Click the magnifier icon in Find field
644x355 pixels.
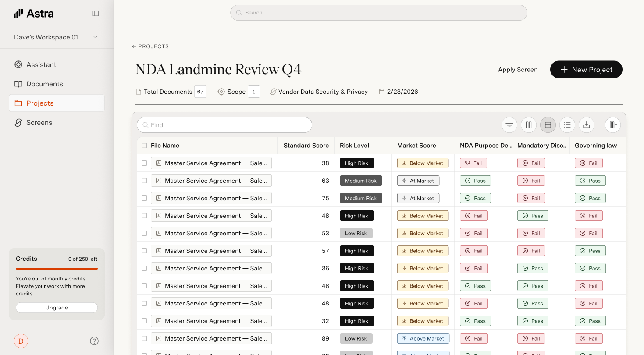point(146,125)
